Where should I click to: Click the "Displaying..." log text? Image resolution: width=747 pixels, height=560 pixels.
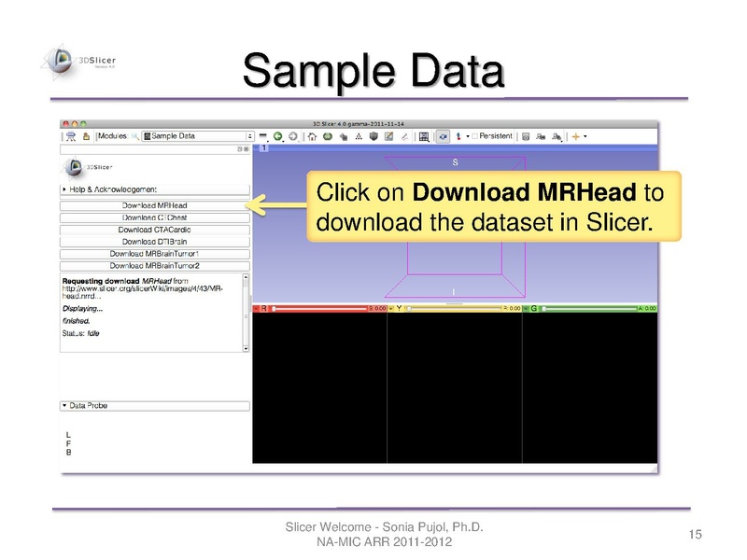pyautogui.click(x=82, y=309)
